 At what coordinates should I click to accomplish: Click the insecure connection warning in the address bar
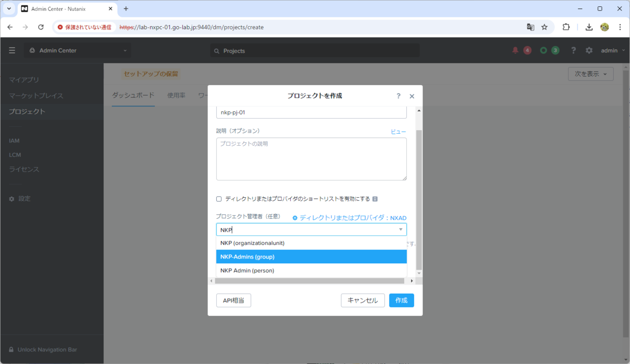(85, 27)
